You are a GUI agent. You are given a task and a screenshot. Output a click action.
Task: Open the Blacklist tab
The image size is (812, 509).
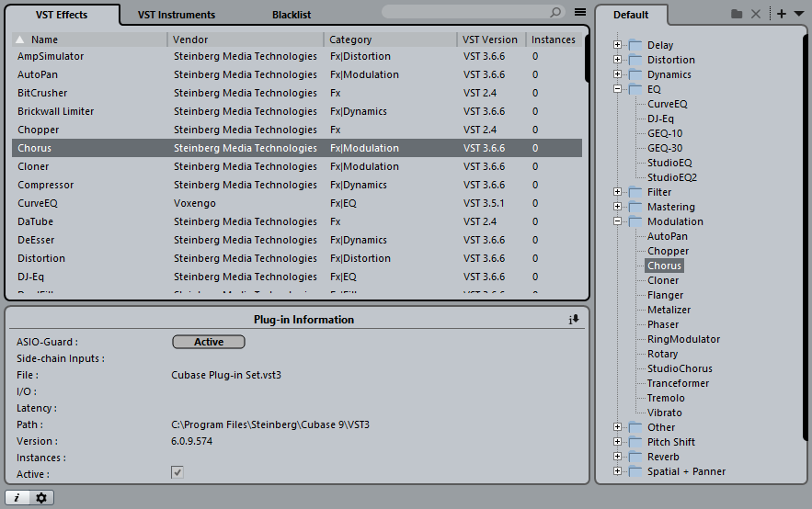coord(292,15)
